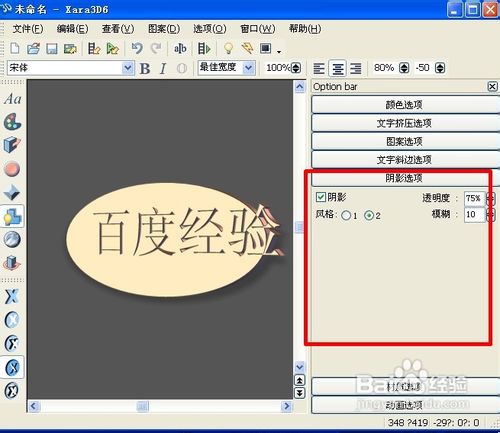500x433 pixels.
Task: Toggle Bold text formatting
Action: coord(145,68)
